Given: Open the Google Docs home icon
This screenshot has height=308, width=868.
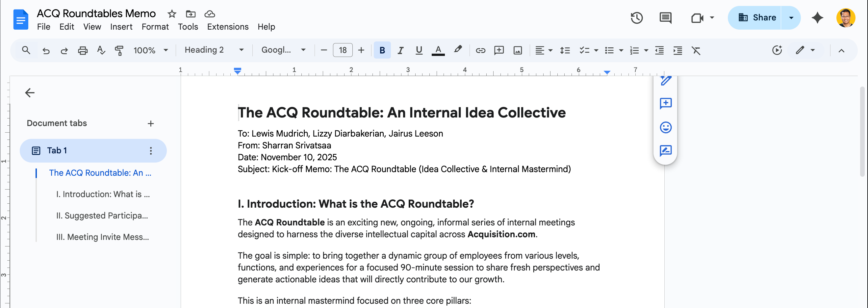Looking at the screenshot, I should tap(20, 19).
